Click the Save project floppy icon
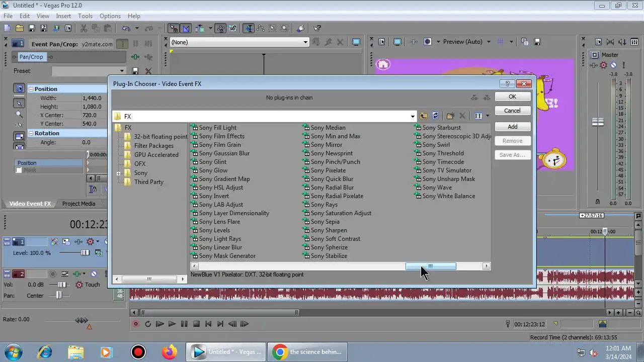644x362 pixels. 31,29
